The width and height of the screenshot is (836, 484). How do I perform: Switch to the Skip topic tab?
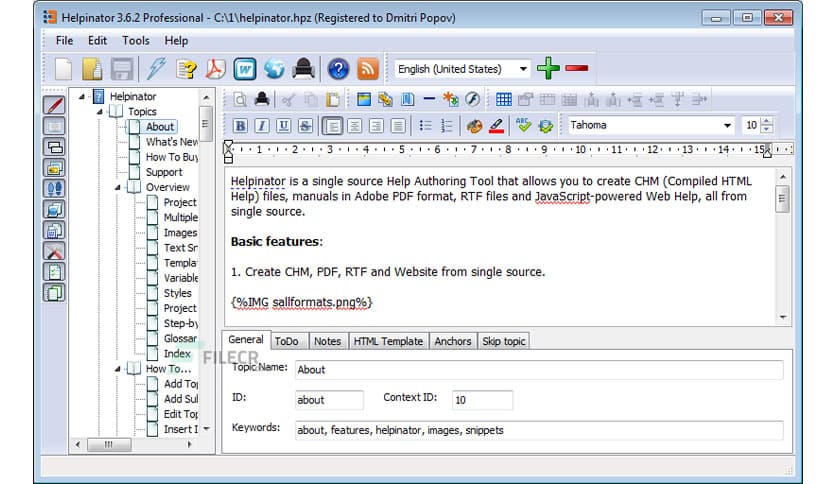(x=504, y=341)
